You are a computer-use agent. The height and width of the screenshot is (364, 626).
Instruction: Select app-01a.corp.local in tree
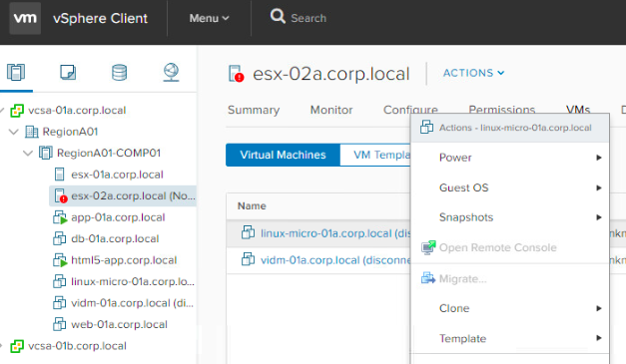pos(118,217)
